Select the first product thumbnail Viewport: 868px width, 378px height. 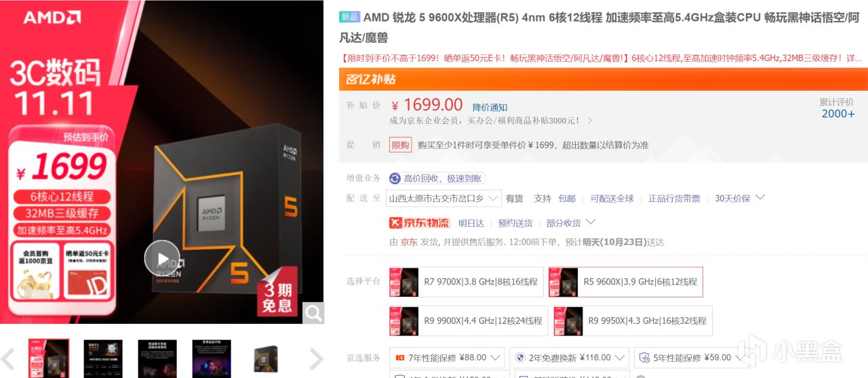point(49,358)
